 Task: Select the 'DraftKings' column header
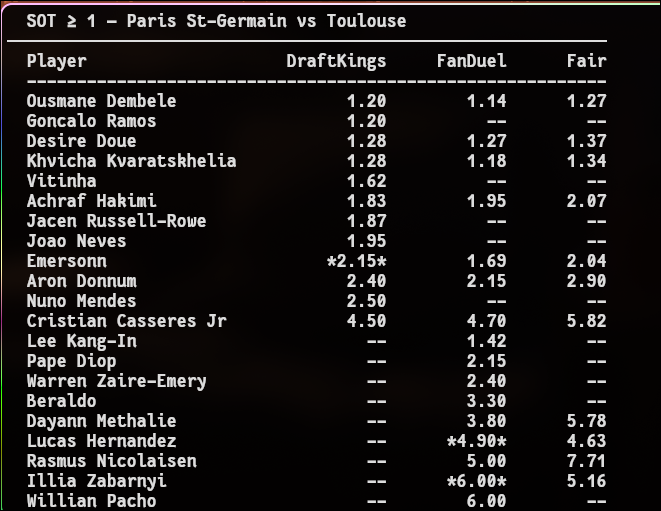tap(336, 61)
